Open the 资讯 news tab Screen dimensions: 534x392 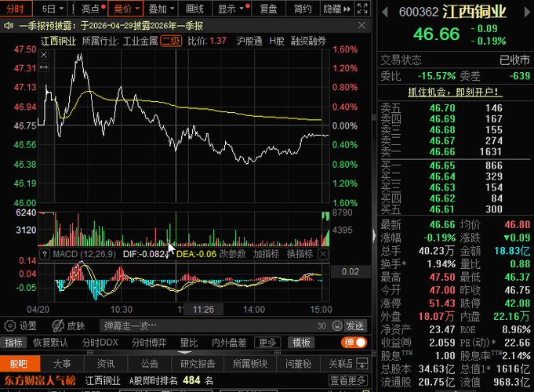pyautogui.click(x=106, y=364)
